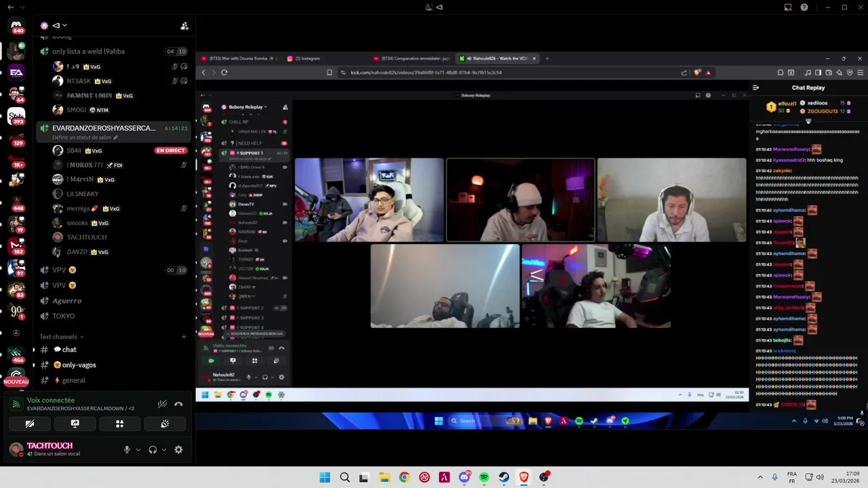The height and width of the screenshot is (488, 868).
Task: Open Discord user settings gear
Action: tap(178, 449)
